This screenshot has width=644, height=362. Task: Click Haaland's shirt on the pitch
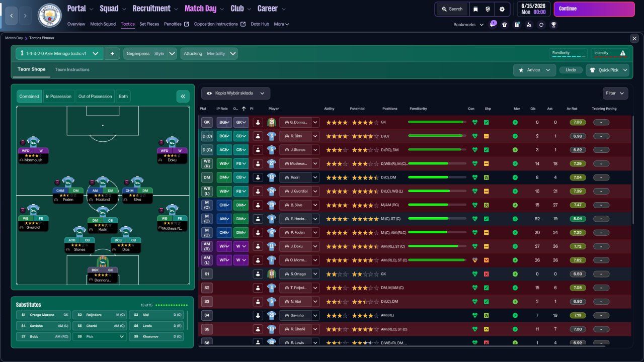(103, 183)
